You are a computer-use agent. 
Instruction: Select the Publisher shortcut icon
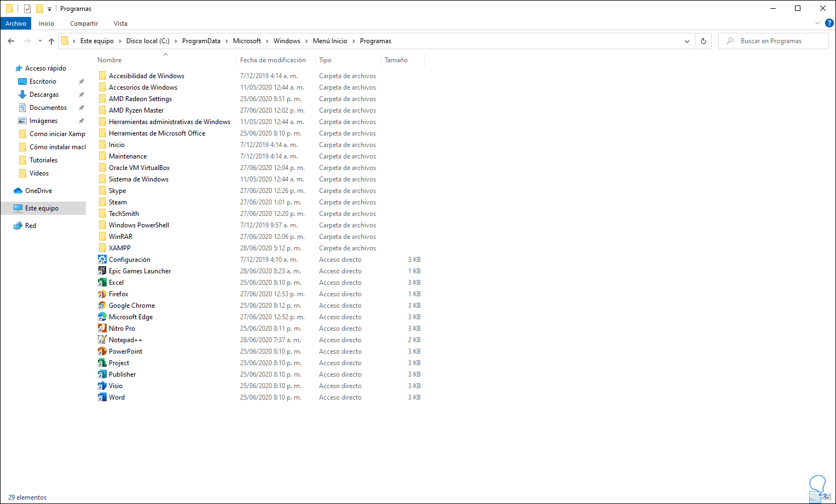pos(102,374)
